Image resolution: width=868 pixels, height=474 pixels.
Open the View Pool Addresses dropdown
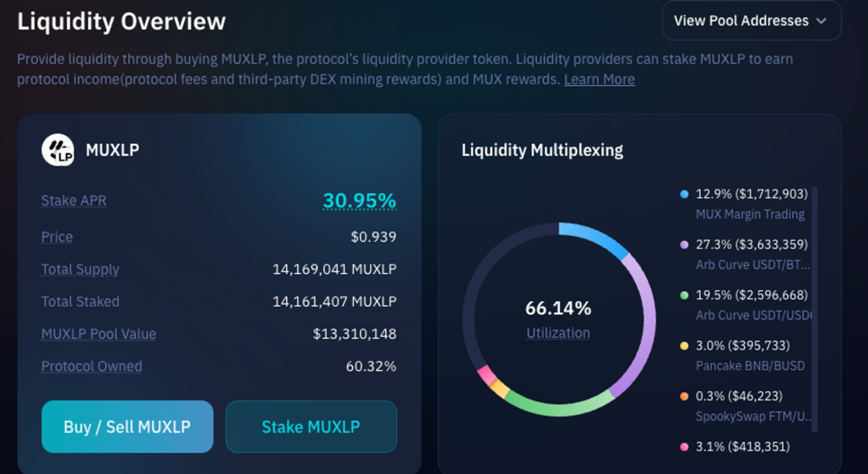[x=751, y=21]
